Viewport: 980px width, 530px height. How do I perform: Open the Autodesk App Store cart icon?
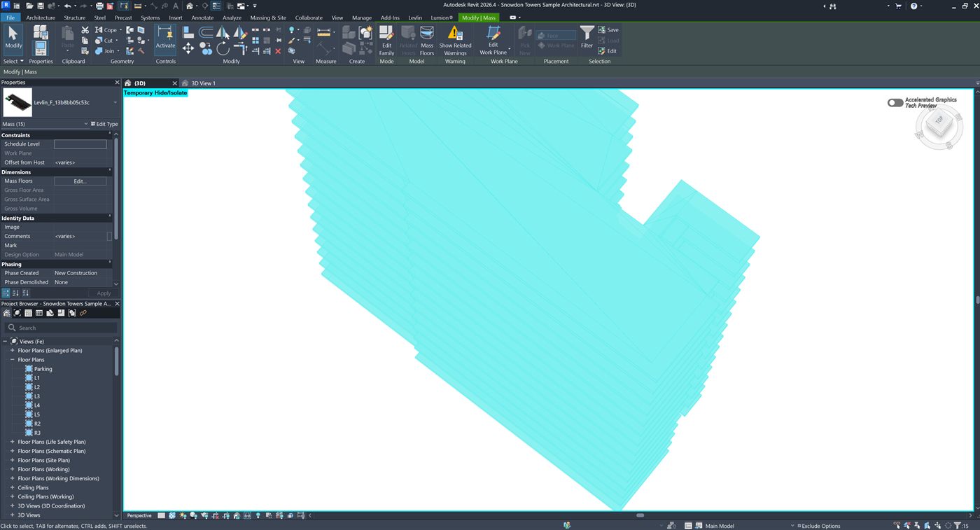898,6
